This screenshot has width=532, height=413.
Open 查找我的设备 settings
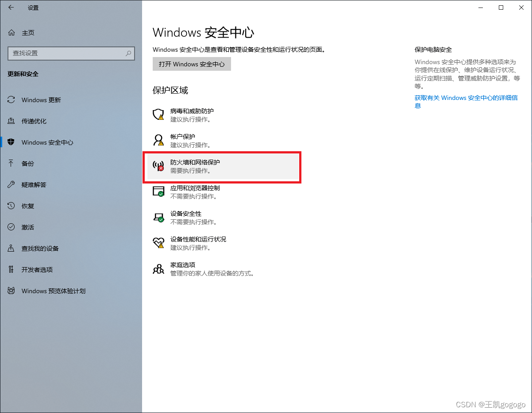coord(71,249)
